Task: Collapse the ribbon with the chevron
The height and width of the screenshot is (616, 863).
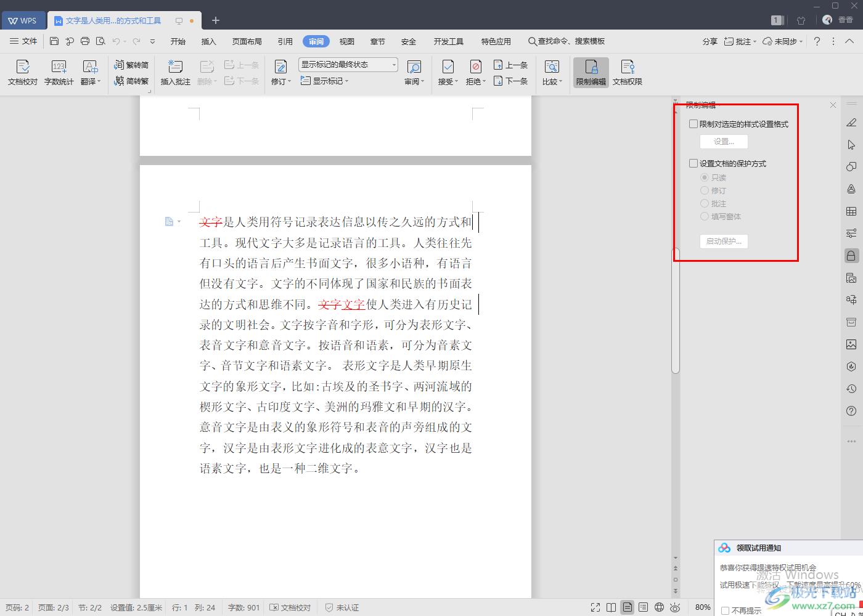Action: [849, 41]
